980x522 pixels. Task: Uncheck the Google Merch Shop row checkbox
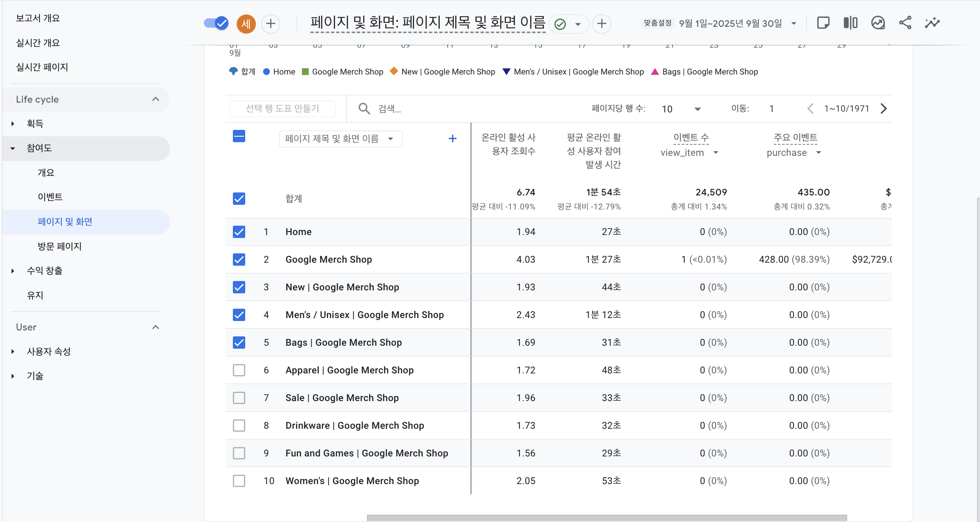point(239,259)
